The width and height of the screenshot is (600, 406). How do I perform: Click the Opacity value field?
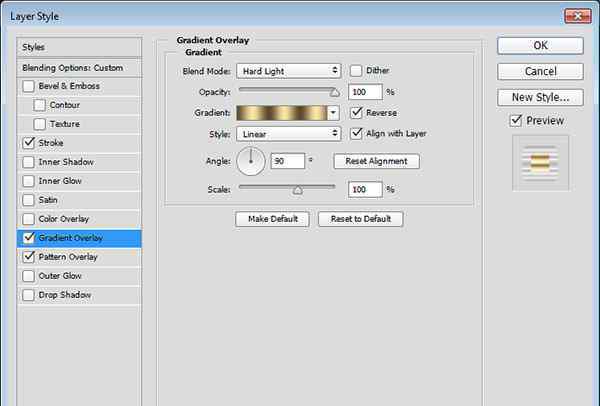point(365,92)
